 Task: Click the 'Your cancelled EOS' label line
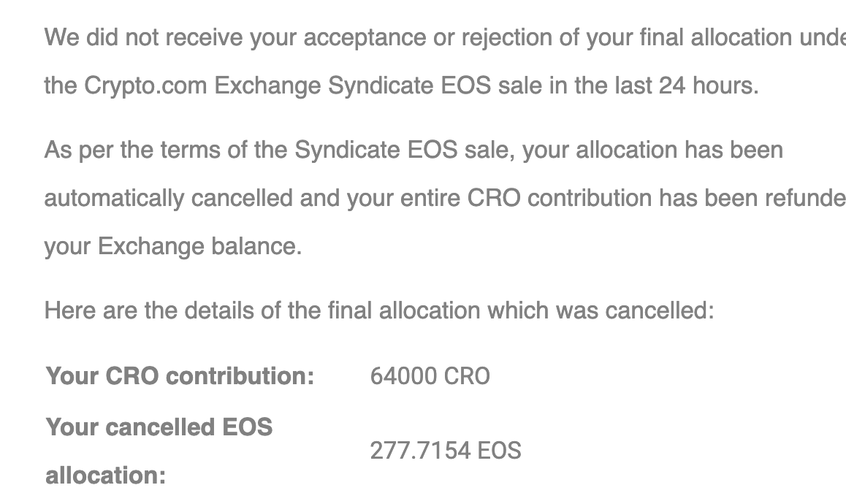click(159, 427)
